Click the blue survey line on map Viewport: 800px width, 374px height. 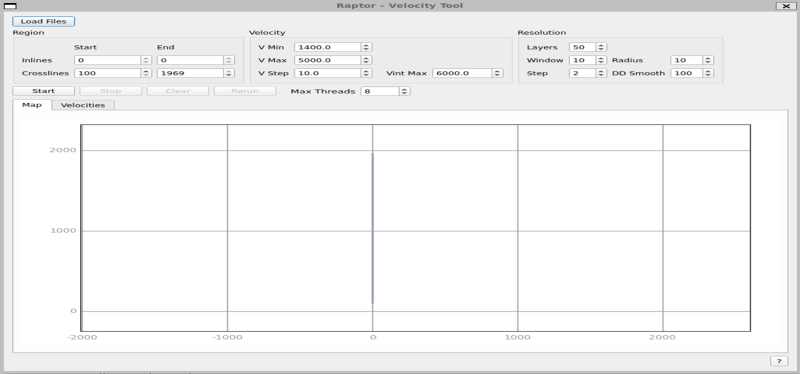coord(372,228)
